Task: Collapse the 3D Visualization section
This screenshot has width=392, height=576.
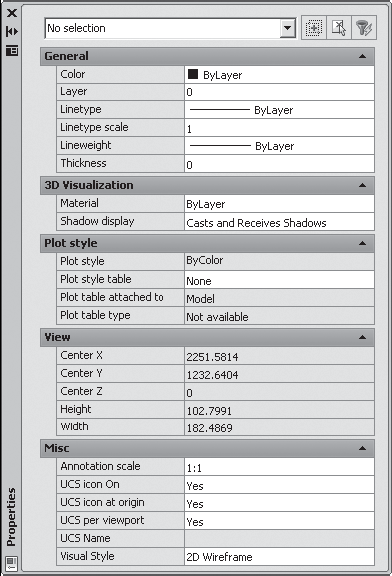Action: click(362, 185)
